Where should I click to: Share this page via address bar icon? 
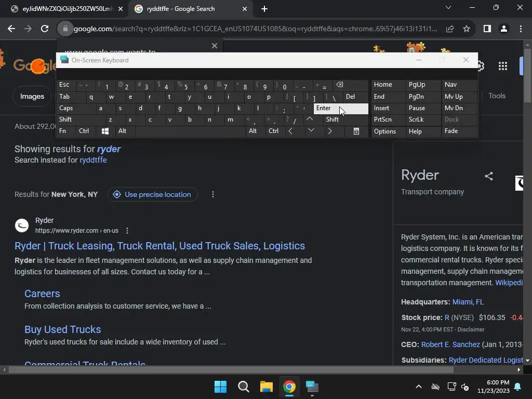point(450,29)
